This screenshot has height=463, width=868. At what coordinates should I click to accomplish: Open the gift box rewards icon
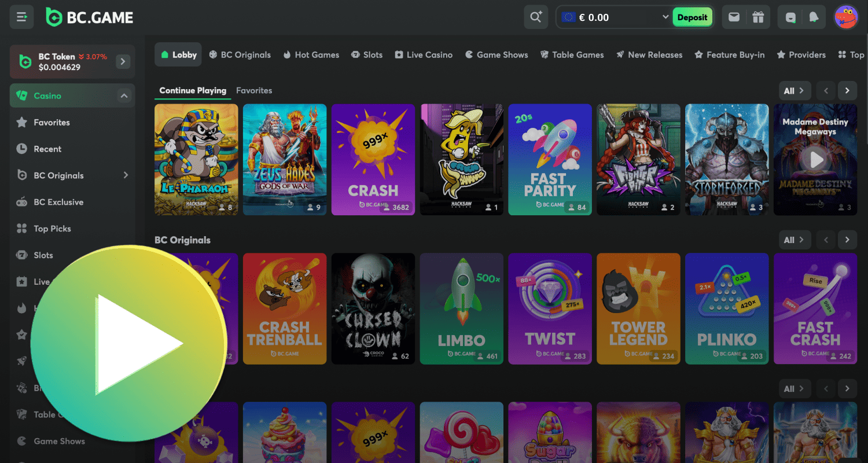[758, 17]
